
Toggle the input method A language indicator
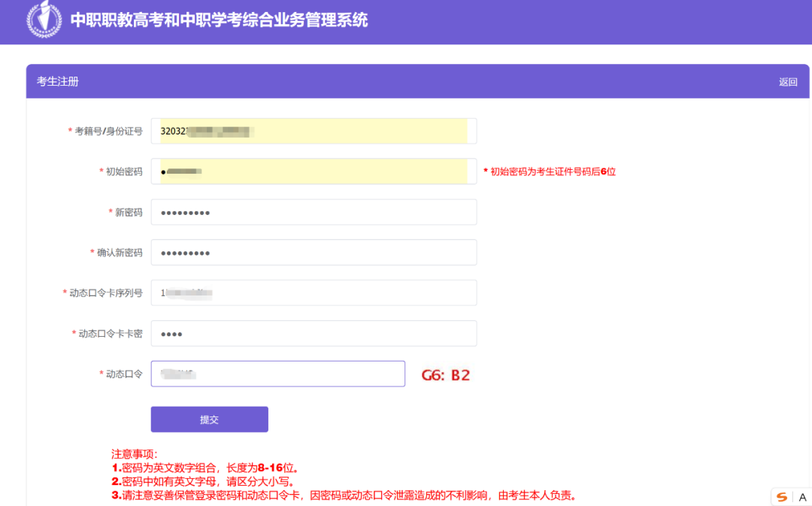tap(802, 497)
